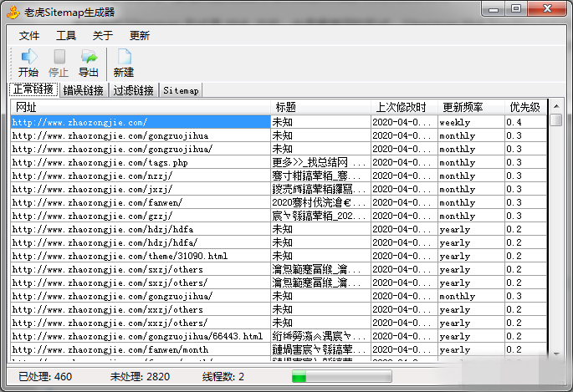Click the tiger app icon in title bar
Image resolution: width=573 pixels, height=392 pixels.
(13, 12)
